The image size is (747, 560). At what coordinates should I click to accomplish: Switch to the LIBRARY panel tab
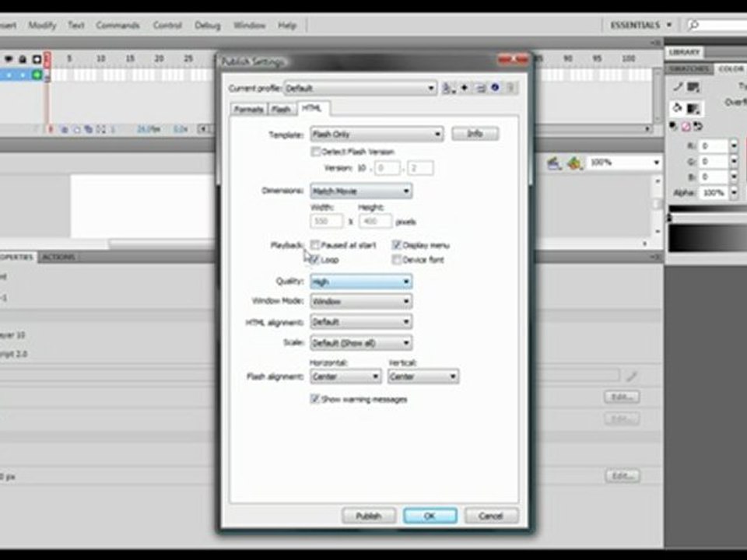point(684,52)
